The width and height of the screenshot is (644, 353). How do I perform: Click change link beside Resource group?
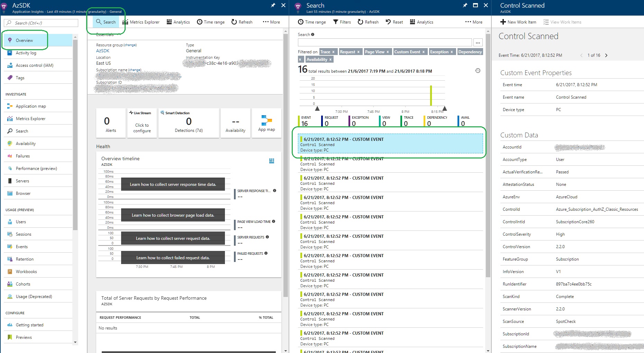pyautogui.click(x=130, y=45)
